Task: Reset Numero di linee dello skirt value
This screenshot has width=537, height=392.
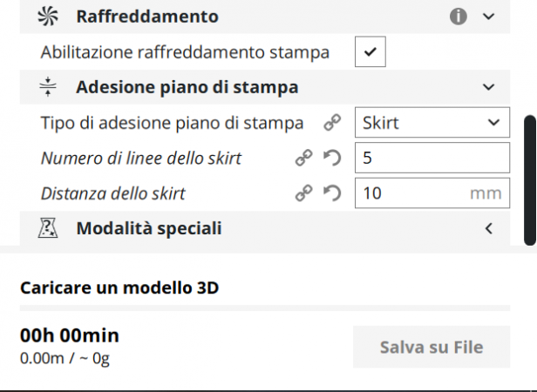Action: (331, 159)
